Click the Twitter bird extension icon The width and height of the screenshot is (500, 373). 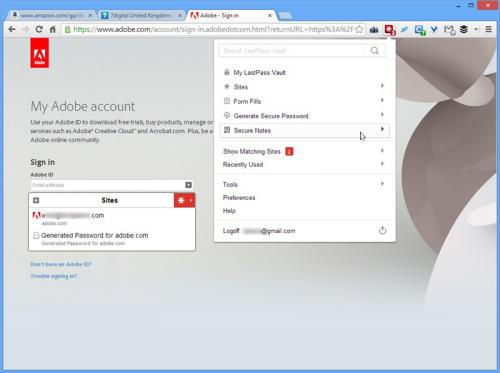(404, 29)
